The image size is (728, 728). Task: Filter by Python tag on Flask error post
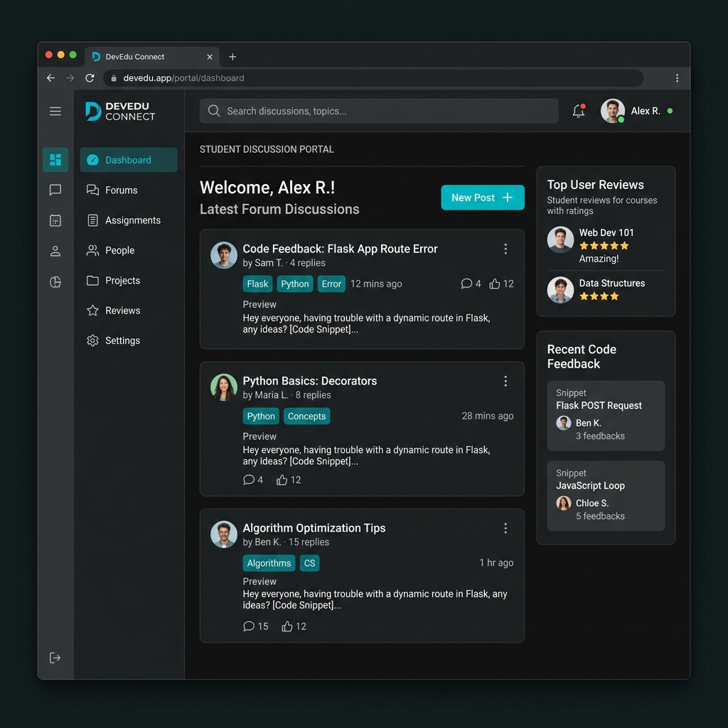pos(295,284)
